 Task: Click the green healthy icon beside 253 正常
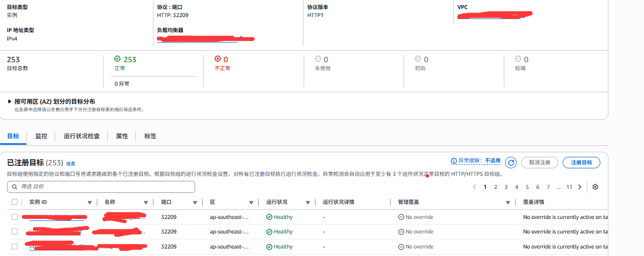click(117, 59)
